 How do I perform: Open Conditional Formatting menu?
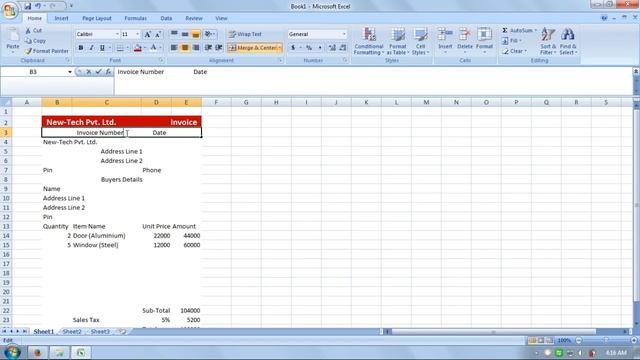point(369,41)
